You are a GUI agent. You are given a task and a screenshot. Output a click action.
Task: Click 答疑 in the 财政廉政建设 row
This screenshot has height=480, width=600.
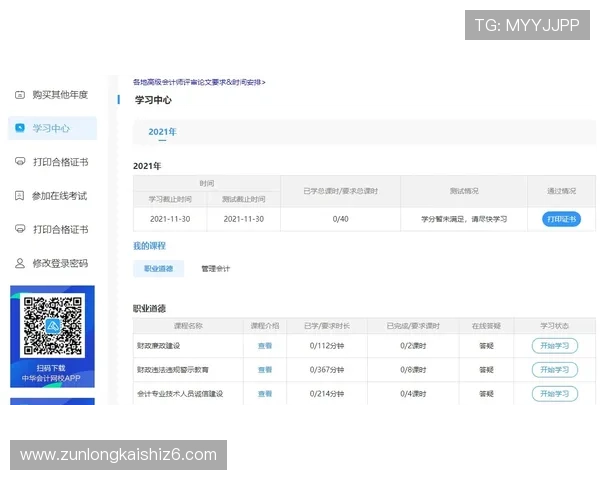coord(486,346)
